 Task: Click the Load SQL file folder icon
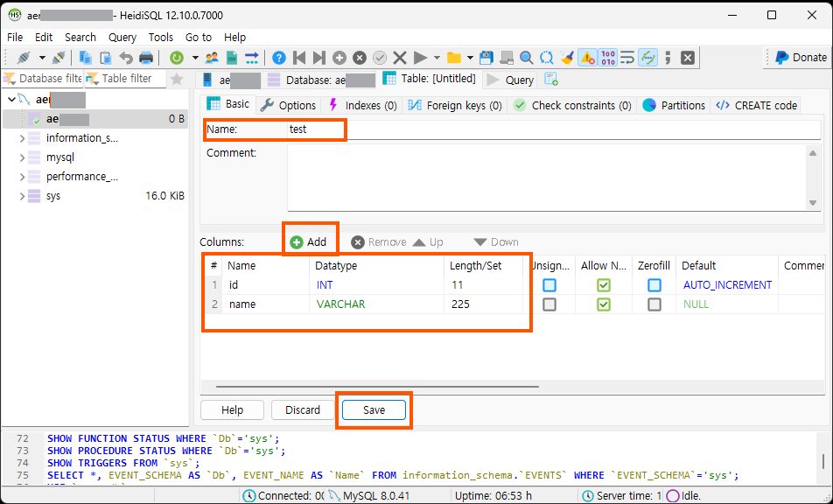(x=453, y=58)
